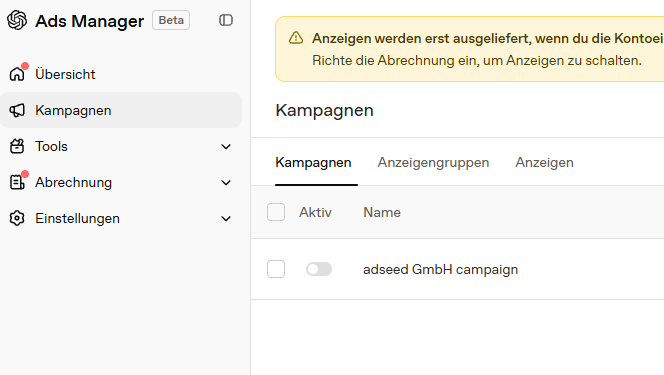Open the Einstellungen sidebar item
664x375 pixels.
[121, 218]
